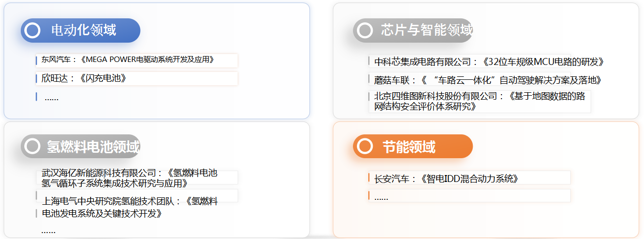Click the circle icon beside 芯片与智能领域
This screenshot has height=239, width=644.
(365, 31)
